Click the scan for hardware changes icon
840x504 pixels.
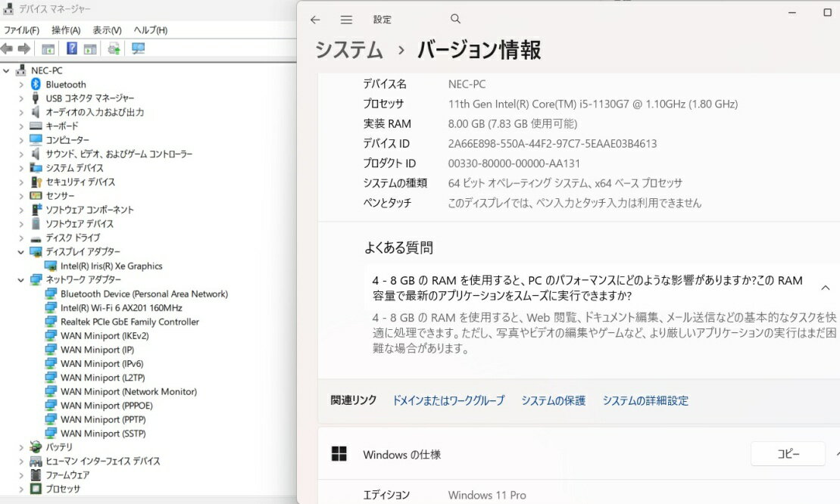coord(138,48)
